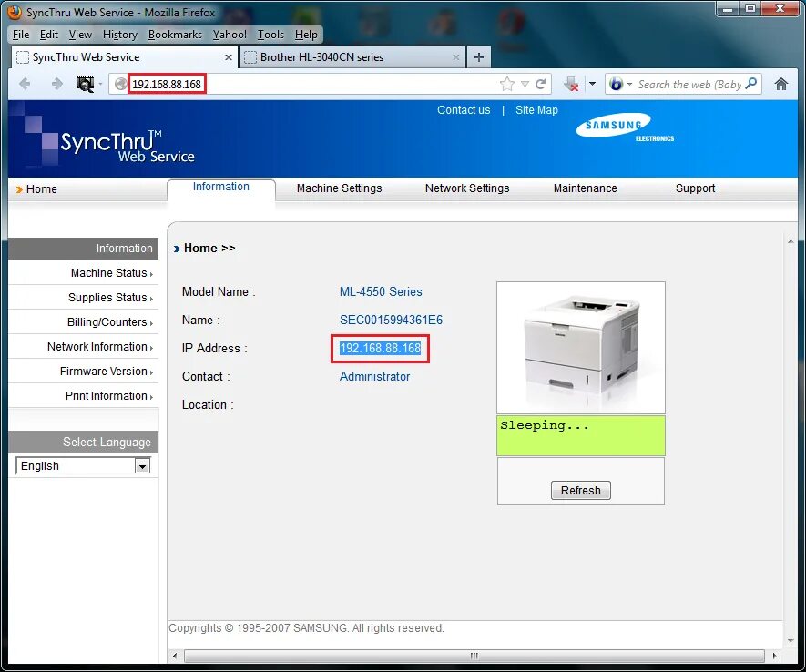Click the horizontal scrollbar right arrow
The image size is (806, 672).
pyautogui.click(x=774, y=657)
